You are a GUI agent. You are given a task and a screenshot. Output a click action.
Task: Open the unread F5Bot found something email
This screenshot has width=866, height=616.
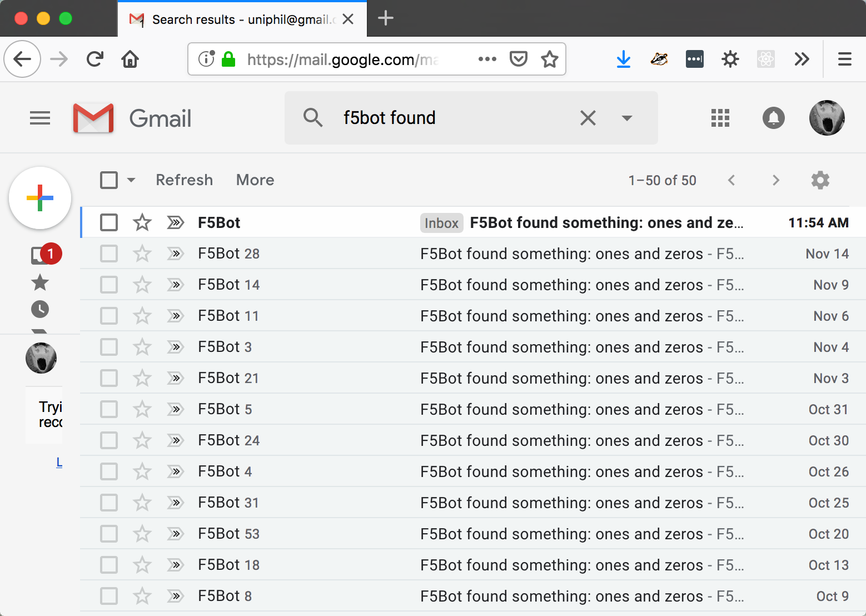(473, 222)
